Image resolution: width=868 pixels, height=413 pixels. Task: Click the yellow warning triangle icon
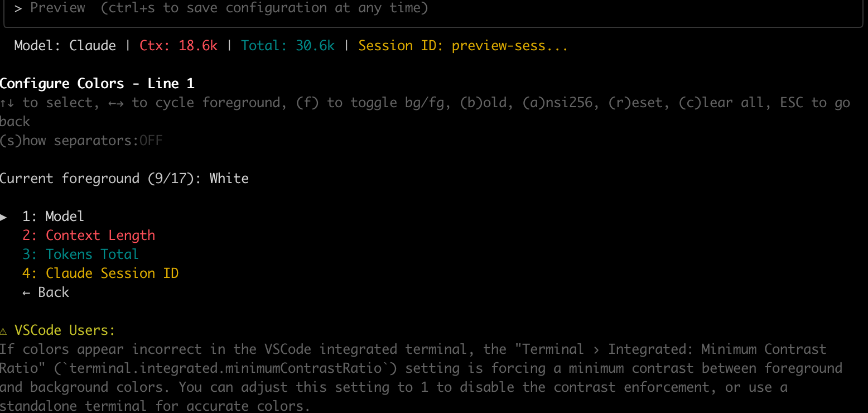[x=4, y=330]
